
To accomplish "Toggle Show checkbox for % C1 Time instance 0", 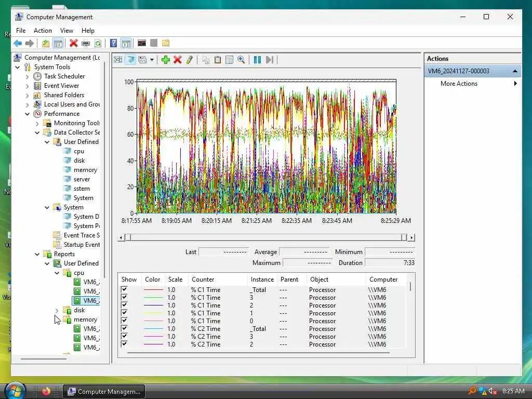I will [124, 321].
